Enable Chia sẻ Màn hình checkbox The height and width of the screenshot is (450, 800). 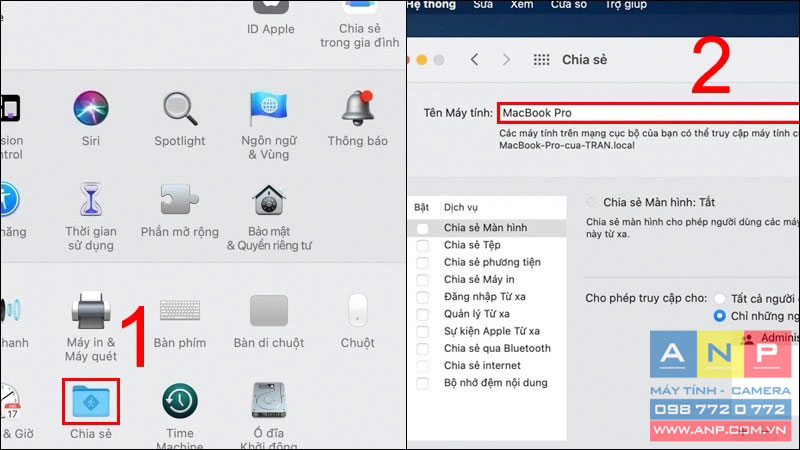pyautogui.click(x=422, y=228)
